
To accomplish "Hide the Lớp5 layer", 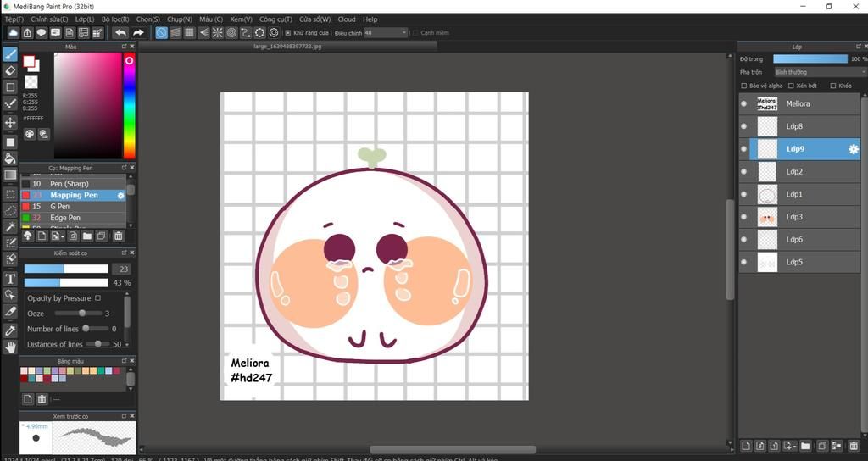I will pyautogui.click(x=743, y=262).
